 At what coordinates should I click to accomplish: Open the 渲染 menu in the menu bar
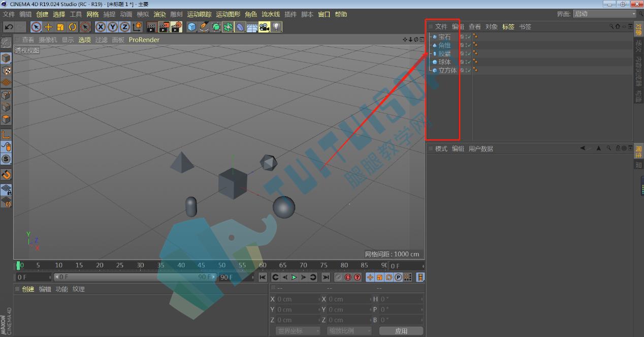click(160, 14)
